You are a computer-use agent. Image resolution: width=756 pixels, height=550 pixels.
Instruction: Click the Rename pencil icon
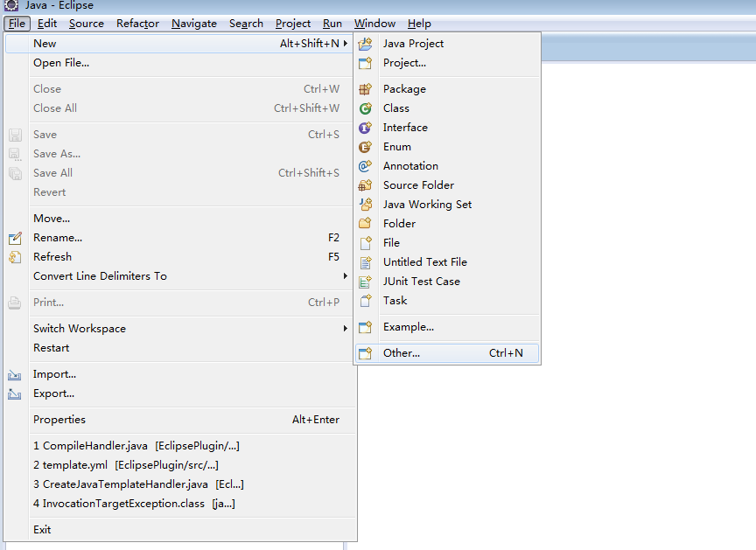pyautogui.click(x=15, y=238)
